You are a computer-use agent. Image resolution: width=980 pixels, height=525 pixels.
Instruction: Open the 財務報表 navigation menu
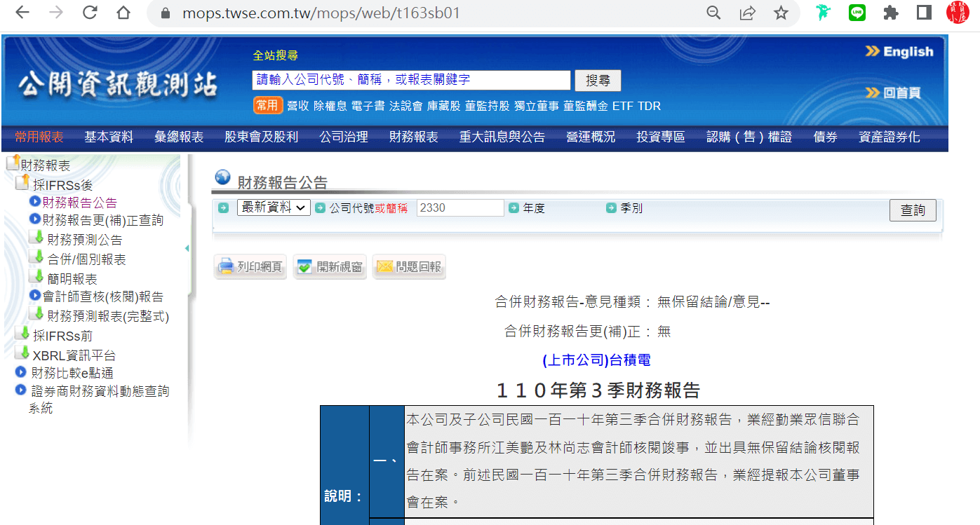click(x=414, y=137)
